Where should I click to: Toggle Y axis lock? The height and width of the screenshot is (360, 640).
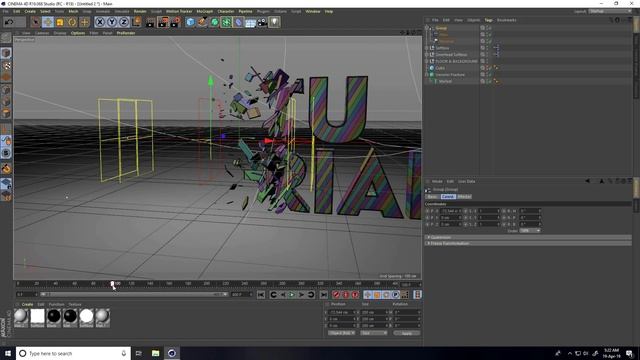[112, 22]
